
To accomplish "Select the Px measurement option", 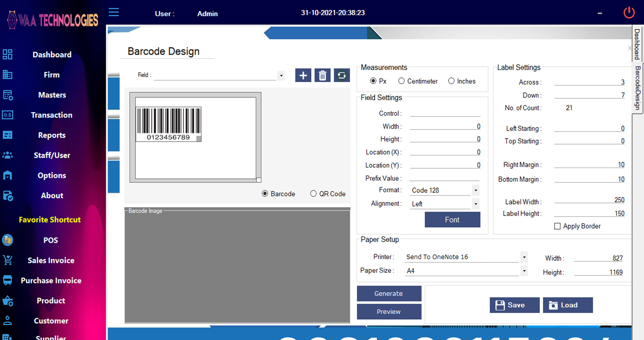I will tap(373, 81).
